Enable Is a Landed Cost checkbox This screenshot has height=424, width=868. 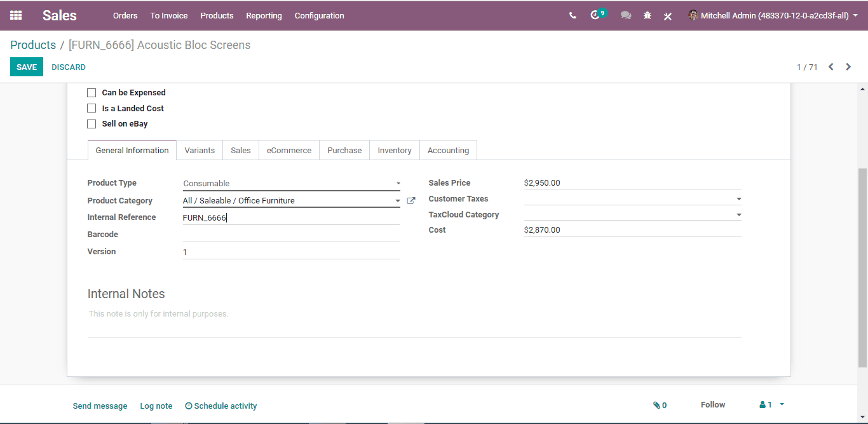[x=92, y=109]
